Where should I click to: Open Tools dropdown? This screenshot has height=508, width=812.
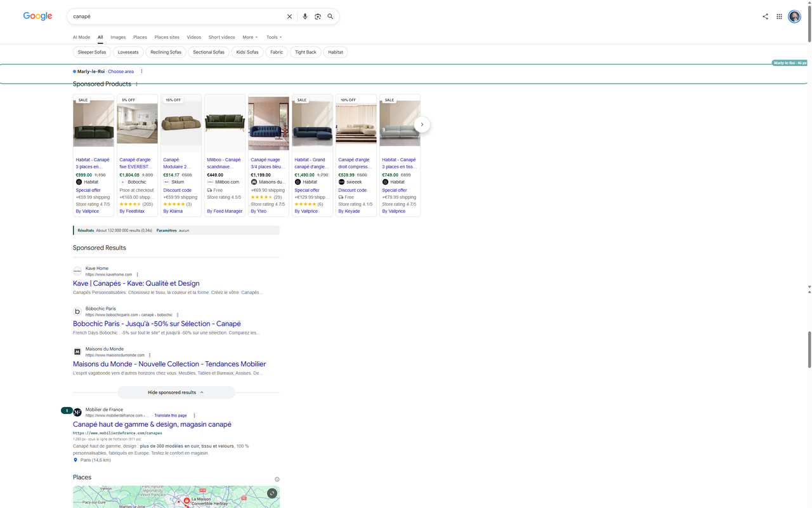coord(274,37)
